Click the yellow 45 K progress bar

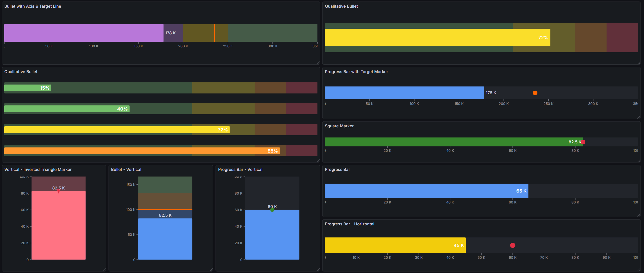[395, 245]
